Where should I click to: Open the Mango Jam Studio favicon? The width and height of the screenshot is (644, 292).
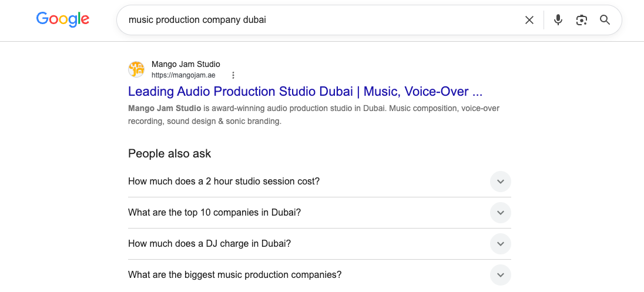click(x=136, y=69)
